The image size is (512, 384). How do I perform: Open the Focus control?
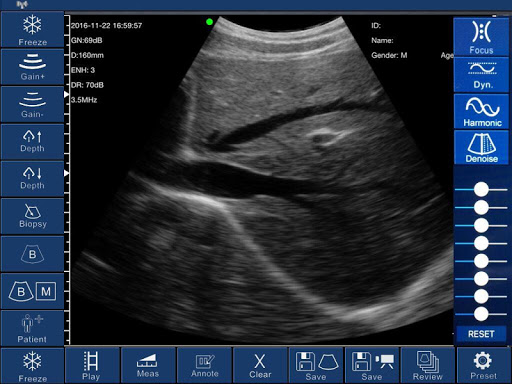point(481,37)
